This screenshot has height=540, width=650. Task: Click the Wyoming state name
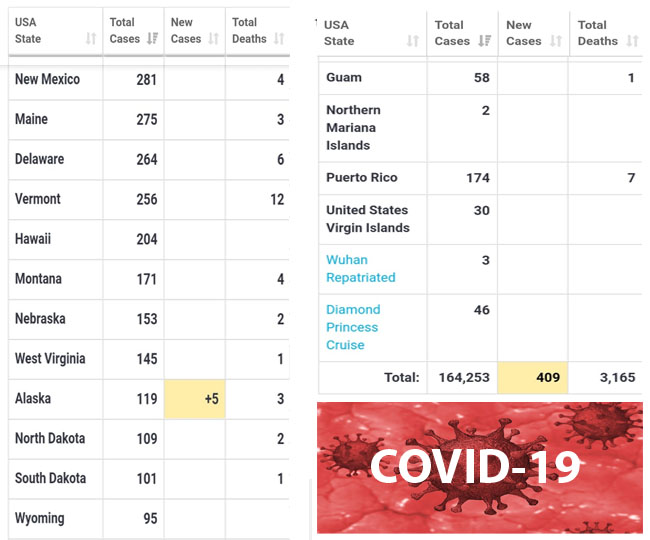(39, 518)
